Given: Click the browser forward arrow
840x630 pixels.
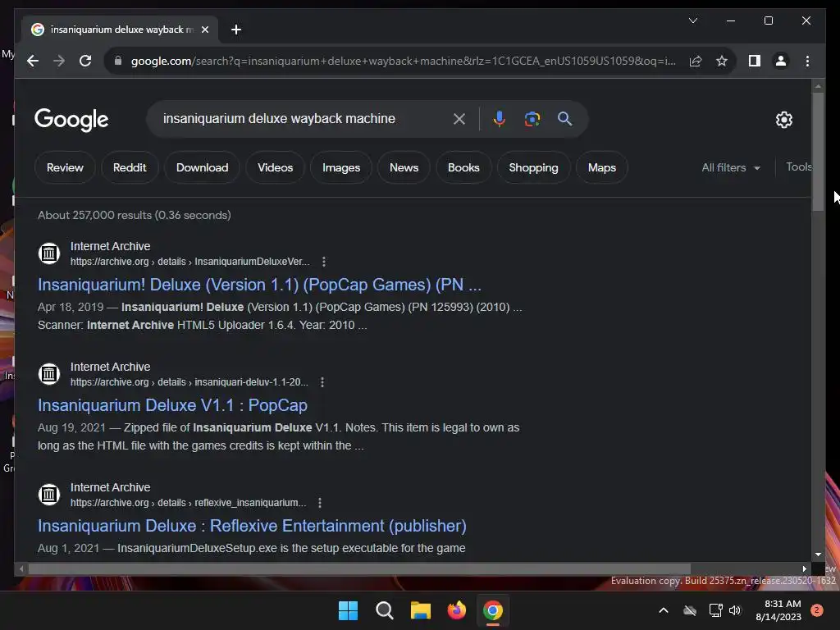Looking at the screenshot, I should (59, 61).
